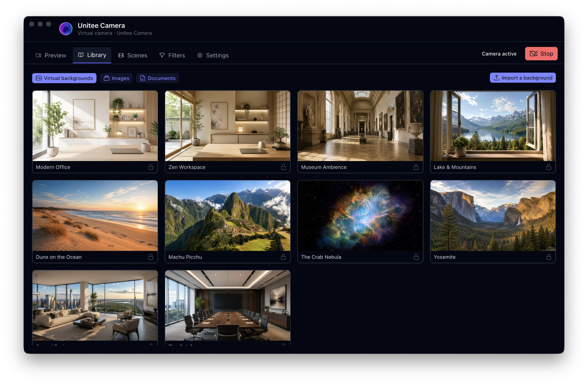Select the Zen Workspace thumbnail
Image resolution: width=588 pixels, height=385 pixels.
[228, 126]
